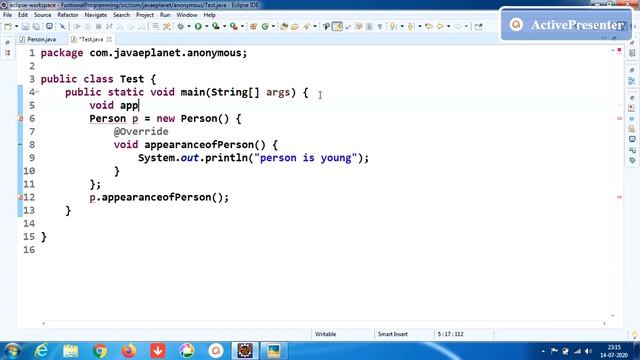Screen dimensions: 640x360
Task: Click the Coverage run icon
Action: tap(216, 27)
